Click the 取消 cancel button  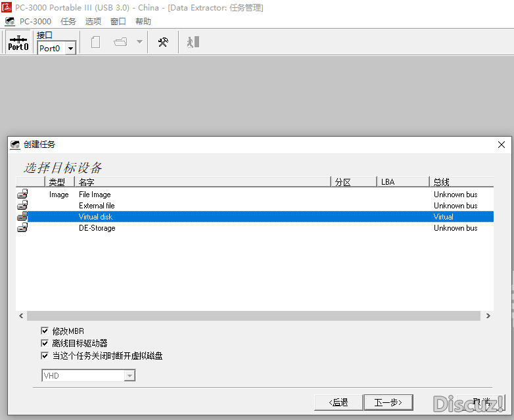[x=481, y=402]
